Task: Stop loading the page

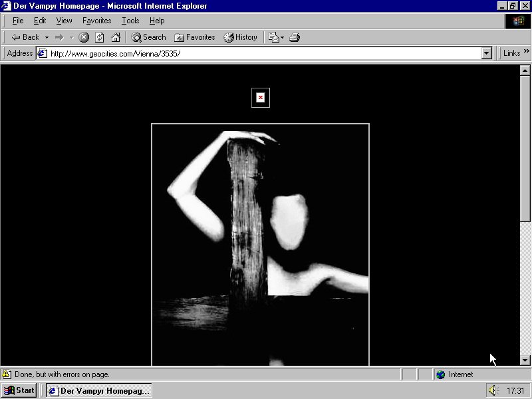Action: click(x=84, y=37)
